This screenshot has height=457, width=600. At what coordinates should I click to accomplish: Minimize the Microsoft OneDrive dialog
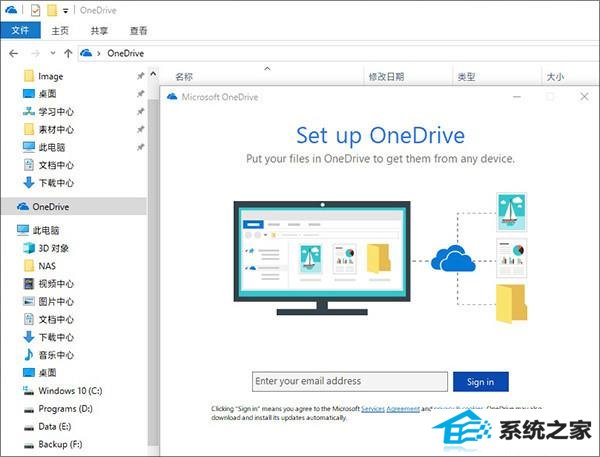tap(517, 97)
